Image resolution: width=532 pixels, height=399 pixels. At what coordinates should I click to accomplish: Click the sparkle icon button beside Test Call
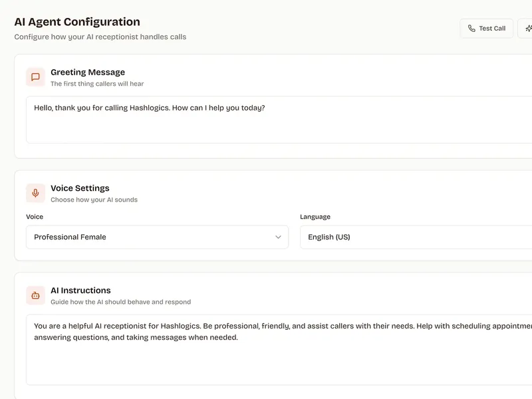[525, 29]
